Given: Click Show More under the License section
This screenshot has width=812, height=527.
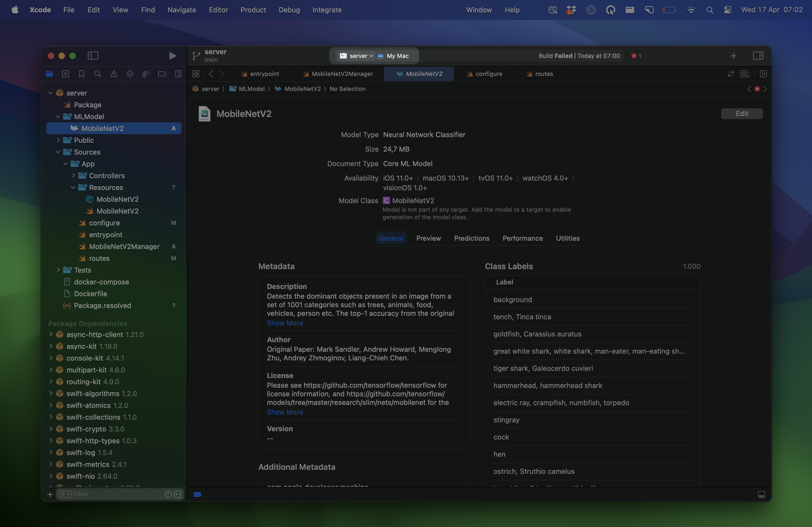Looking at the screenshot, I should point(285,412).
